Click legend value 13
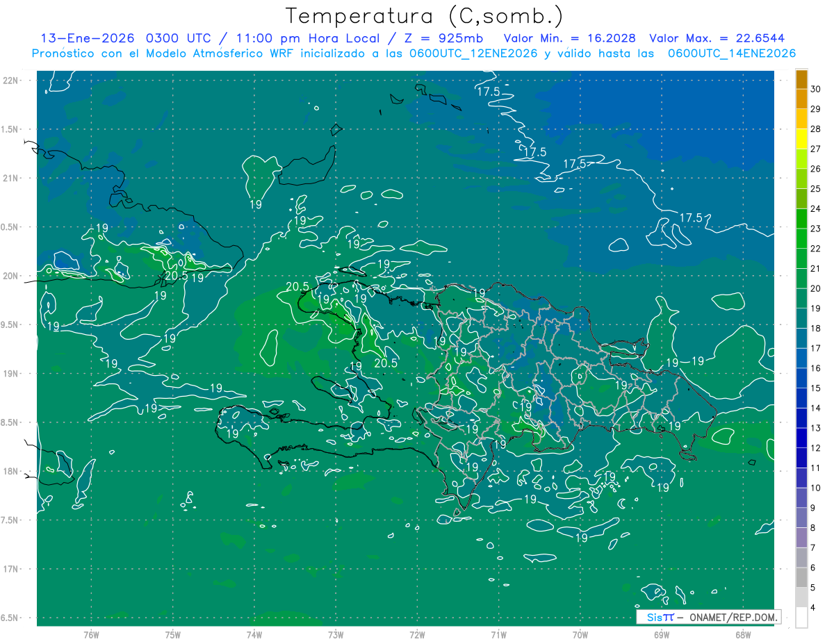 click(815, 428)
